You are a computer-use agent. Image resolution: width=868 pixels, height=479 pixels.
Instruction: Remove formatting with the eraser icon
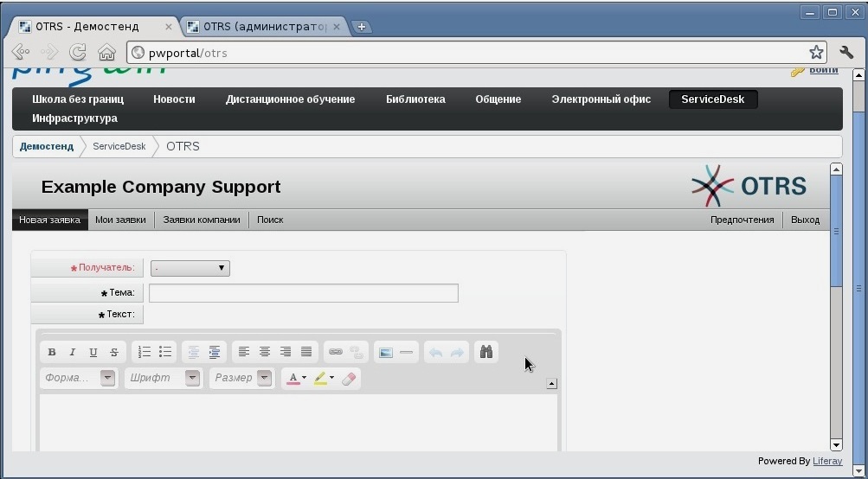[348, 379]
